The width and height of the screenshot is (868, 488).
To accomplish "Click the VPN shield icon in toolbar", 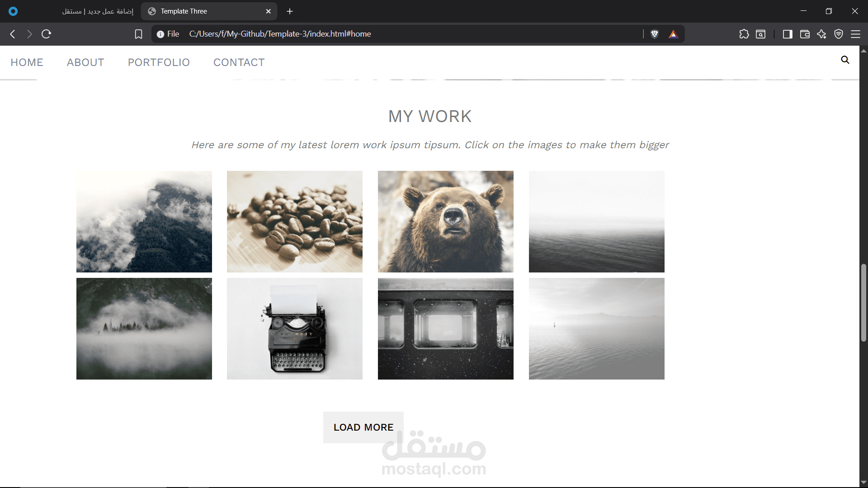I will click(x=839, y=34).
